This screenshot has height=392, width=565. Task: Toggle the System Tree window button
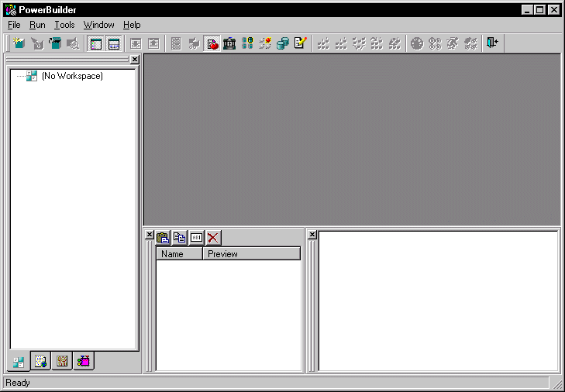(96, 43)
